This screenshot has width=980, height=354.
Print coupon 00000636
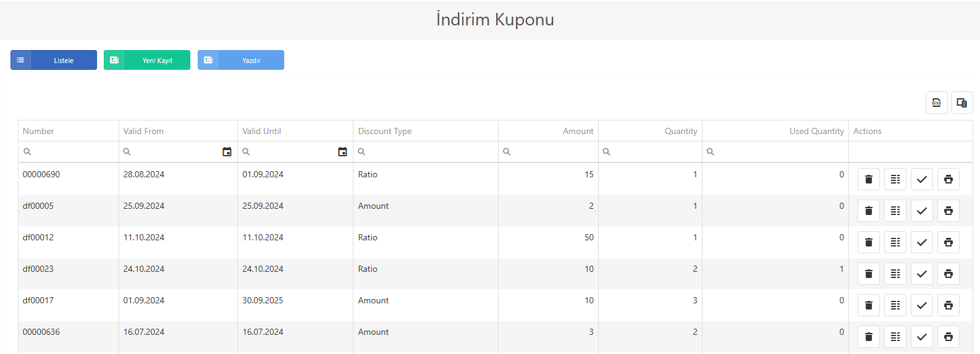pyautogui.click(x=948, y=337)
